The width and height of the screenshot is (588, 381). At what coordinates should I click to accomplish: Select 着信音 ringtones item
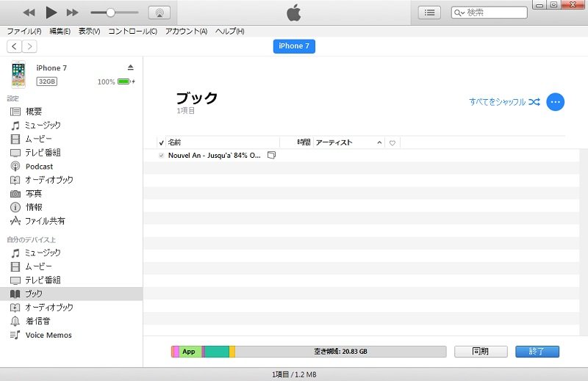point(71,321)
